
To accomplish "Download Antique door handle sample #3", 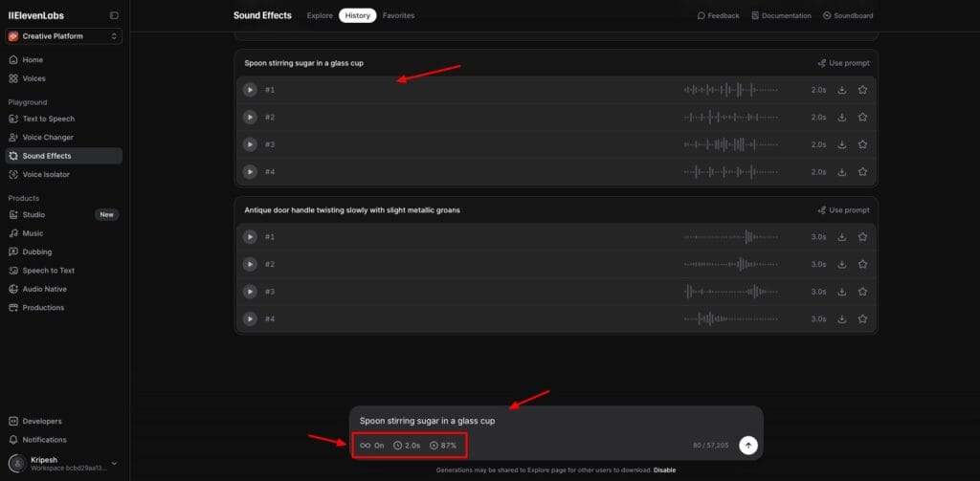I will click(x=842, y=292).
